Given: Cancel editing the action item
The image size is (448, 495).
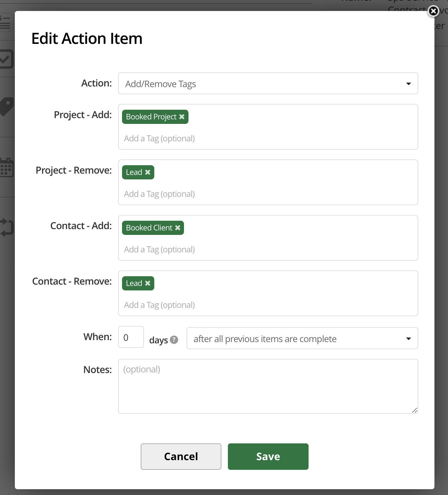Looking at the screenshot, I should 181,457.
